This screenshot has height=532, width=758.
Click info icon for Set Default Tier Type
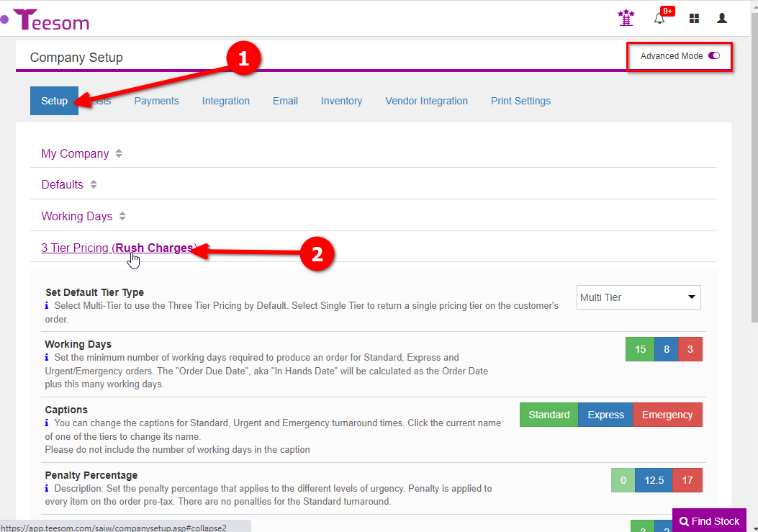click(47, 306)
